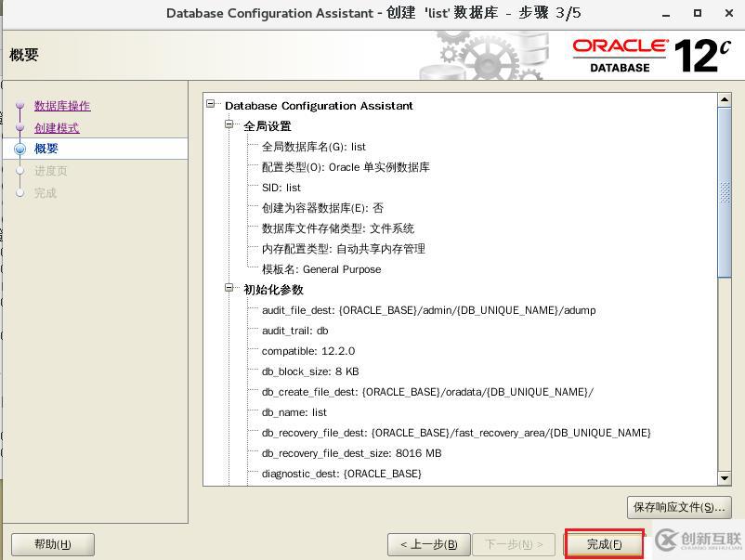Select 创建为容器数据库(E): 否 row
This screenshot has height=560, width=745.
click(x=322, y=208)
